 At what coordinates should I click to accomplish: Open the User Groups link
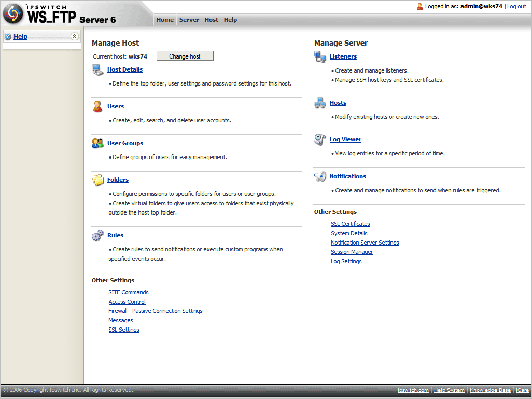[x=125, y=143]
